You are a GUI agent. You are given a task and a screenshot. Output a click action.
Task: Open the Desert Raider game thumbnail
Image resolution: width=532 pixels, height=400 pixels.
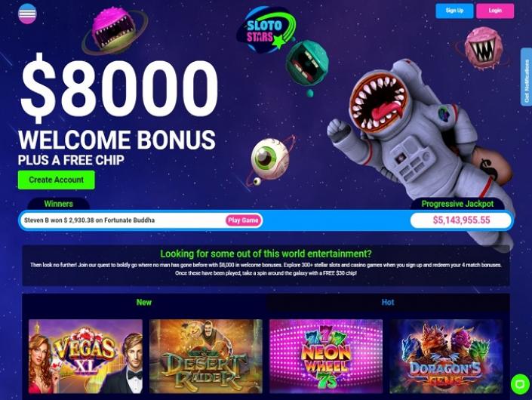pos(206,356)
